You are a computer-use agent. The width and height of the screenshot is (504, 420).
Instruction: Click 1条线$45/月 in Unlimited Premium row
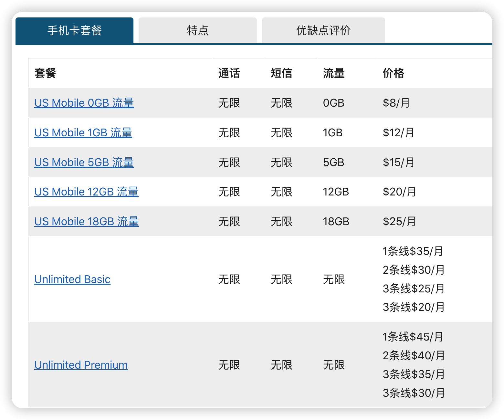(x=413, y=337)
